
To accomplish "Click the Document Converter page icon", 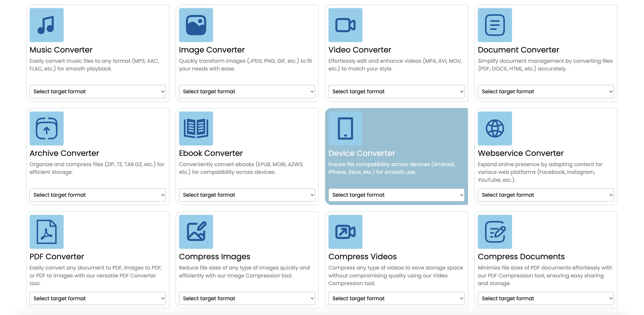I will 494,25.
